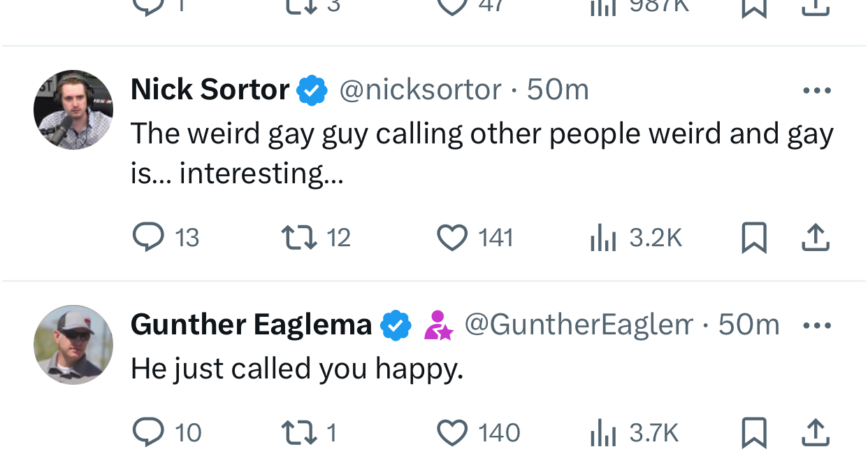Repost Nick Sortor's tweet
Image resolution: width=868 pixels, height=475 pixels.
pos(299,238)
